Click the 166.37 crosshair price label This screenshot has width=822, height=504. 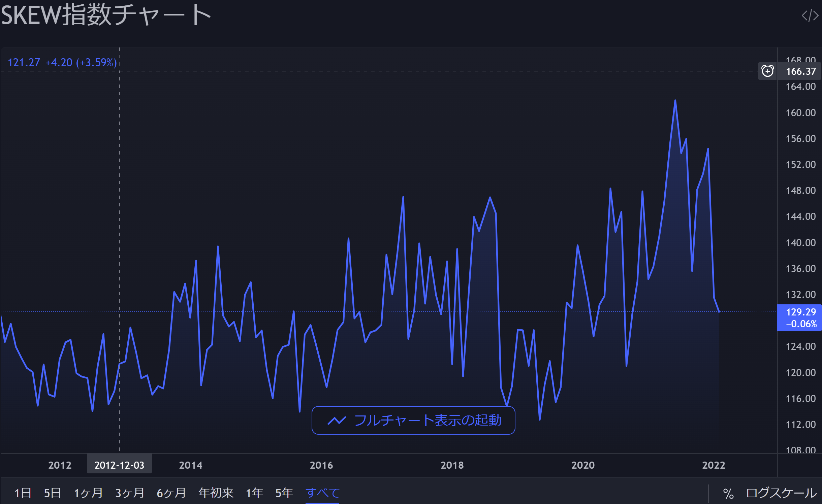(x=800, y=71)
